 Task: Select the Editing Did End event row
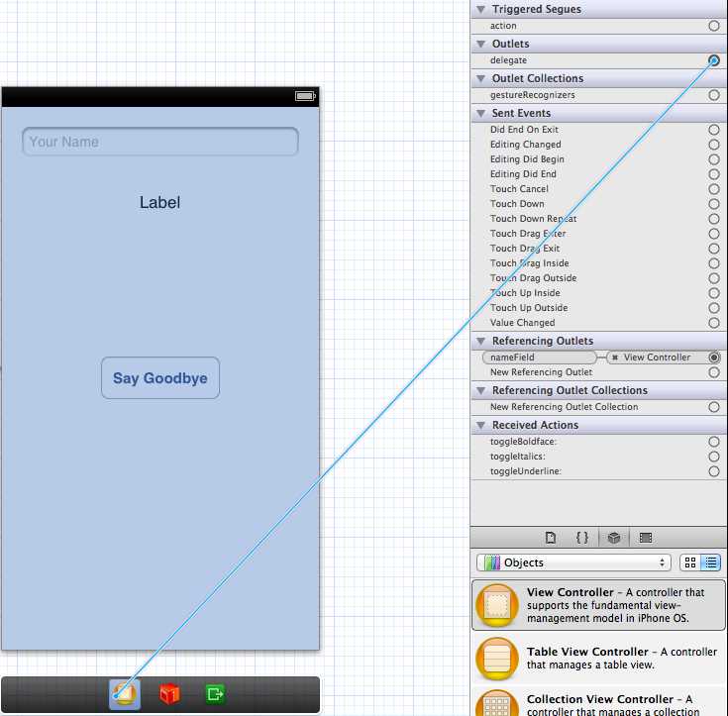coord(599,174)
